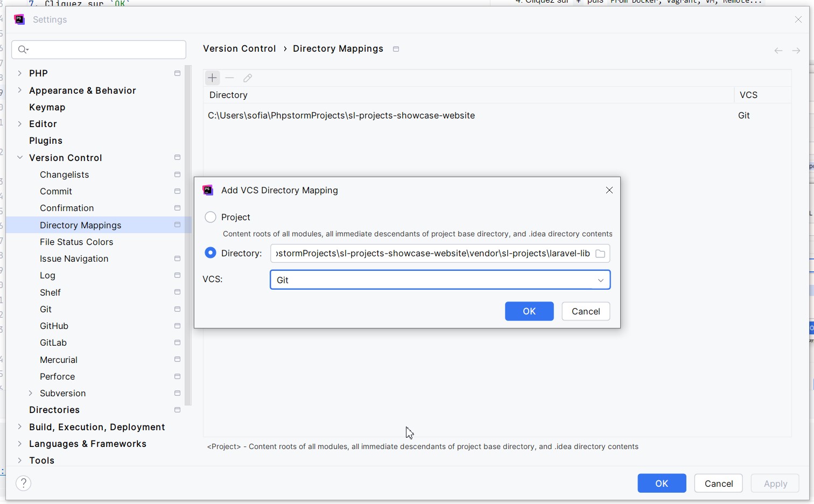Expand the Editor settings node
This screenshot has width=814, height=504.
[20, 123]
